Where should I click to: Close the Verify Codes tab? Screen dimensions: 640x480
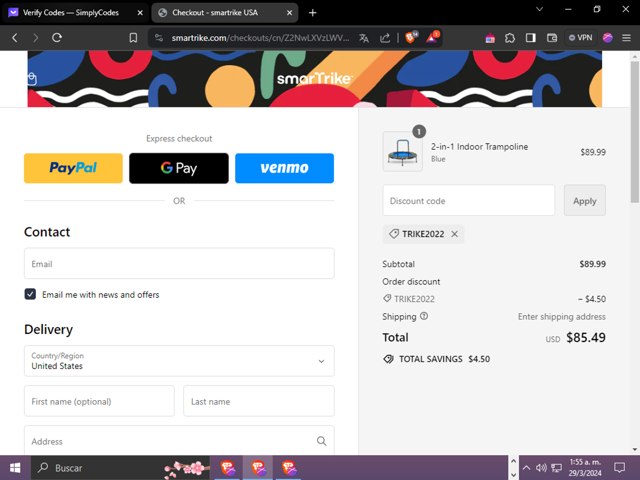click(x=140, y=13)
